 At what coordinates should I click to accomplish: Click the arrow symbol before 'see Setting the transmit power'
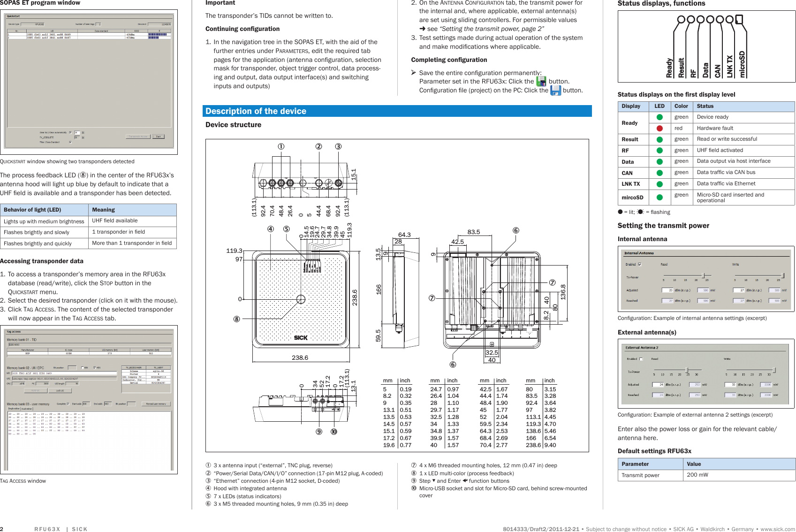tap(422, 29)
